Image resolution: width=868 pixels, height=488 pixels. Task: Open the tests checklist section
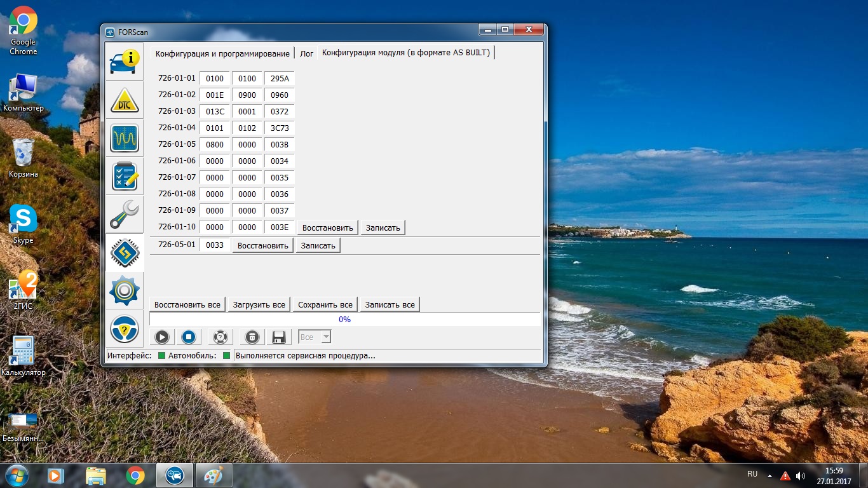(125, 176)
